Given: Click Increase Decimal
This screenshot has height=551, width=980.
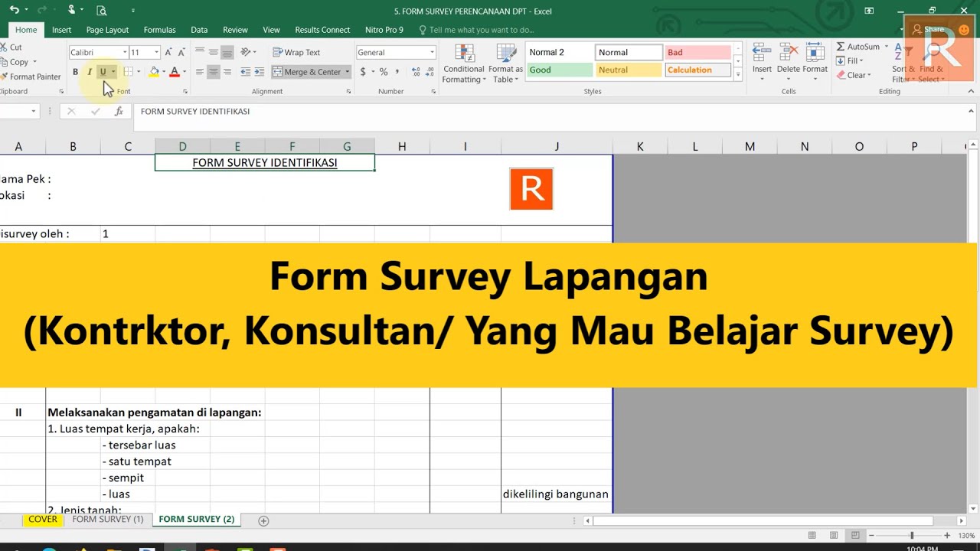Looking at the screenshot, I should click(416, 72).
